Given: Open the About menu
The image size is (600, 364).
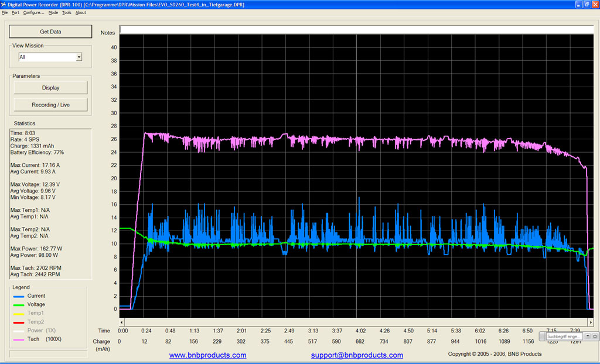Looking at the screenshot, I should click(x=81, y=13).
